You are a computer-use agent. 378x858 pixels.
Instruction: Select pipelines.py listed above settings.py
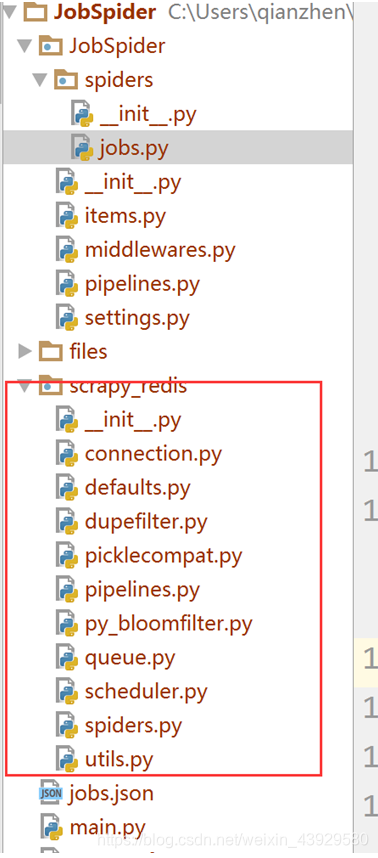[142, 283]
